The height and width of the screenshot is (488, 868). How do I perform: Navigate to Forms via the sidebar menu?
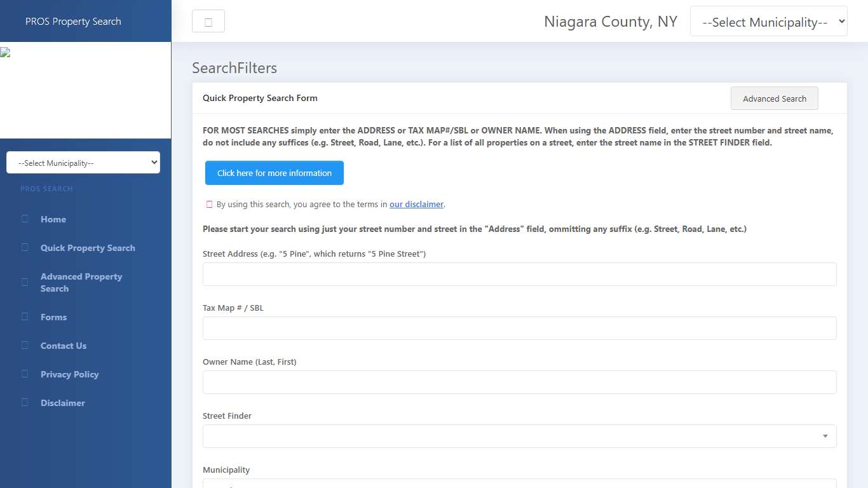(53, 317)
